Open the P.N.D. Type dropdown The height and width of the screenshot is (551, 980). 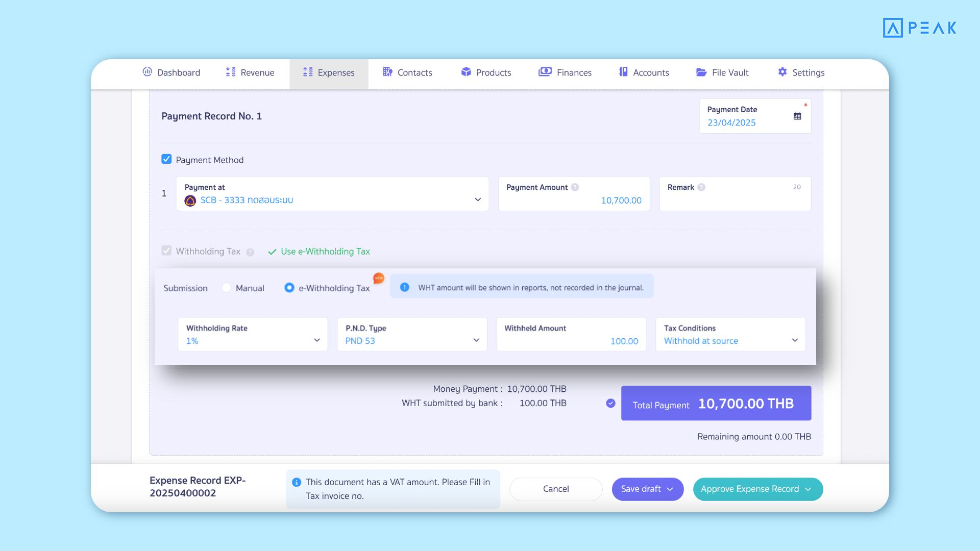(476, 340)
